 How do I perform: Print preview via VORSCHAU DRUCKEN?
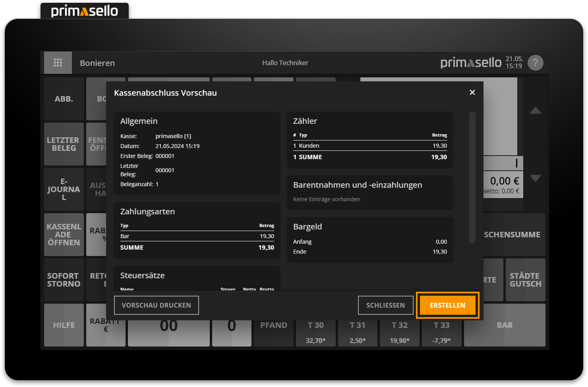click(x=156, y=305)
